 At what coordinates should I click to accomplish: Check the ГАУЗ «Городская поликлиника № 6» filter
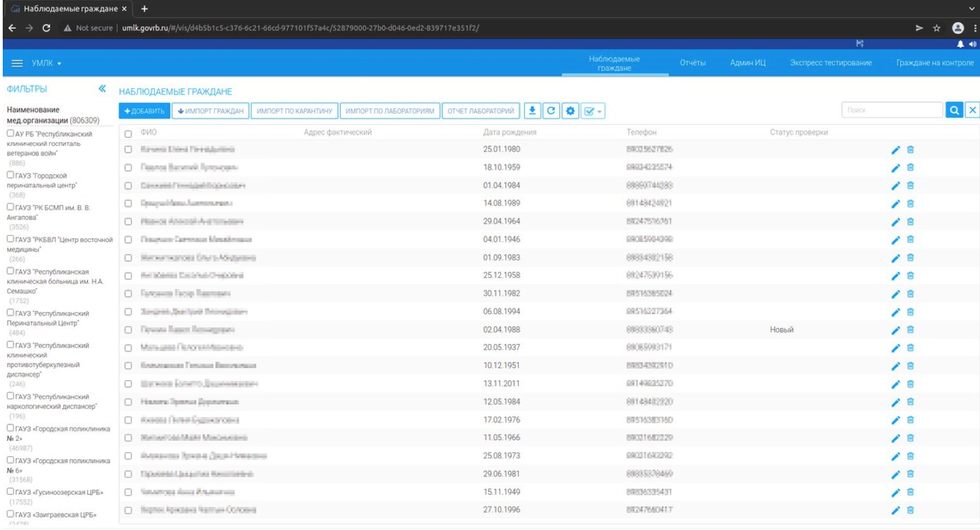10,462
